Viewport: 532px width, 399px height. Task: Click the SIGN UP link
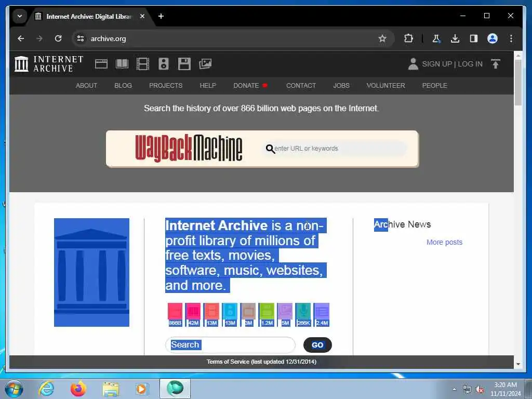click(x=437, y=64)
